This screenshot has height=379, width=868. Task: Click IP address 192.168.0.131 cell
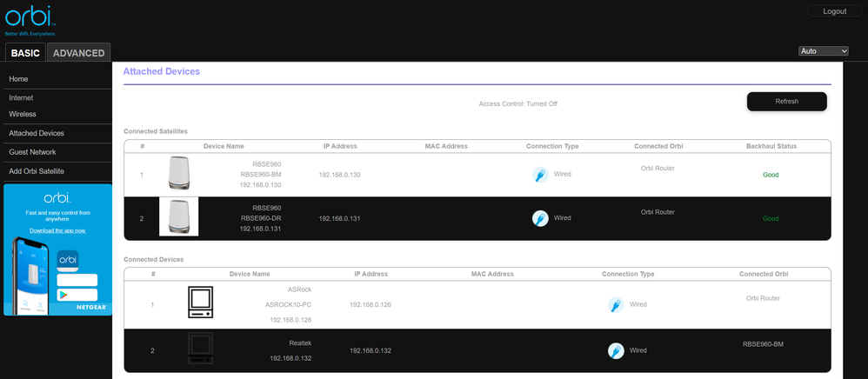[339, 218]
